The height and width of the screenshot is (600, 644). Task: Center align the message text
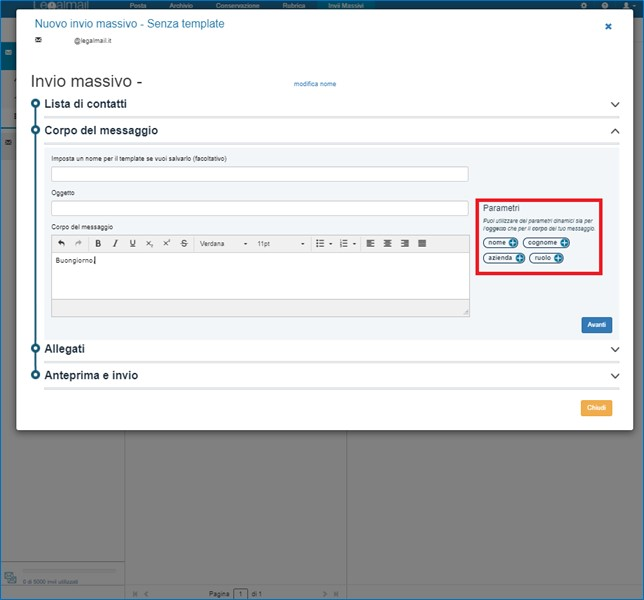click(387, 243)
